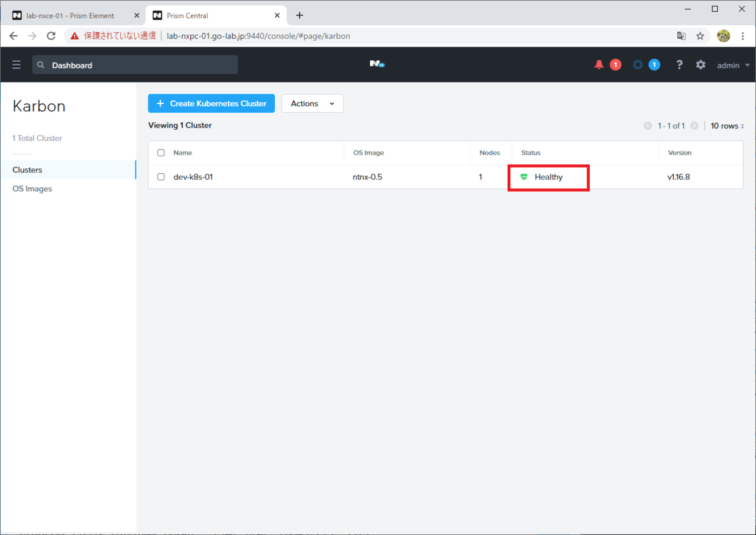Sort by Status column header

pos(530,153)
